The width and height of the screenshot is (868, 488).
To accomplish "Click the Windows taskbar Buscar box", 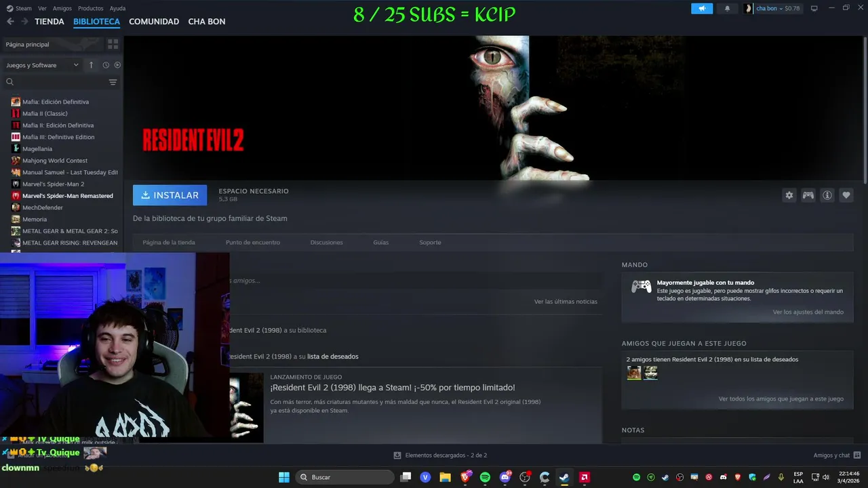I will 344,477.
